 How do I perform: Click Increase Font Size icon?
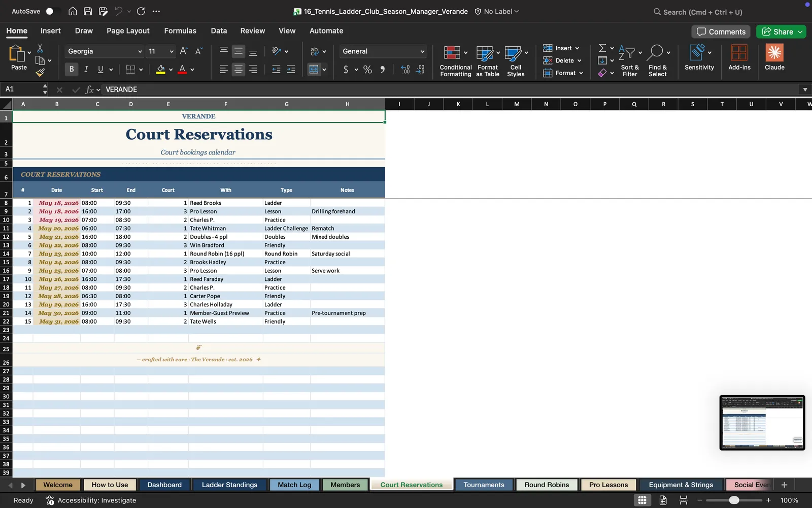(x=184, y=51)
